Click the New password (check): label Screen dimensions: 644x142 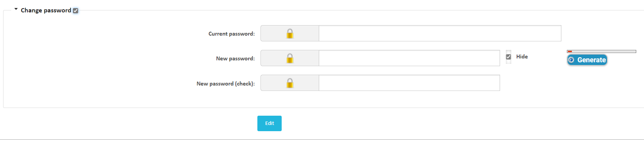[x=226, y=84]
